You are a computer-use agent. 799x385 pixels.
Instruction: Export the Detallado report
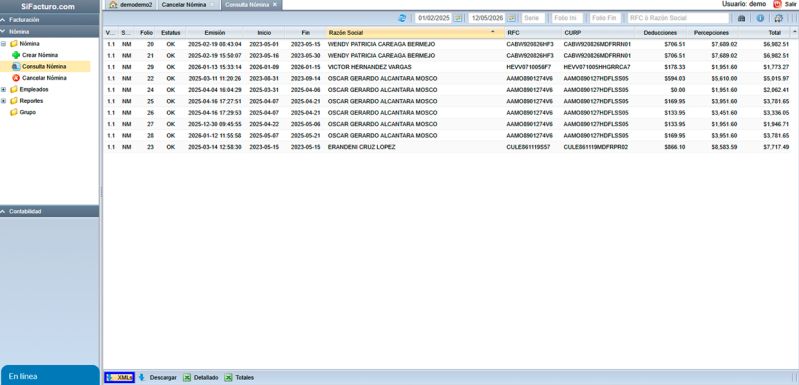pyautogui.click(x=201, y=377)
